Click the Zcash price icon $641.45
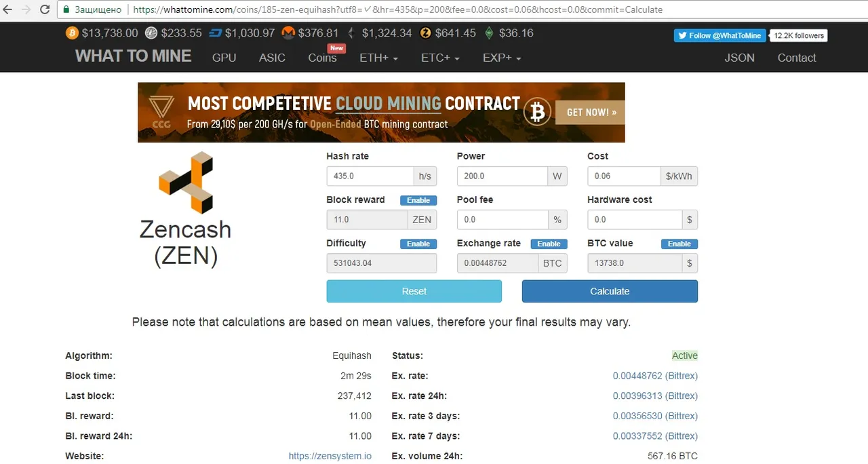 click(x=426, y=33)
